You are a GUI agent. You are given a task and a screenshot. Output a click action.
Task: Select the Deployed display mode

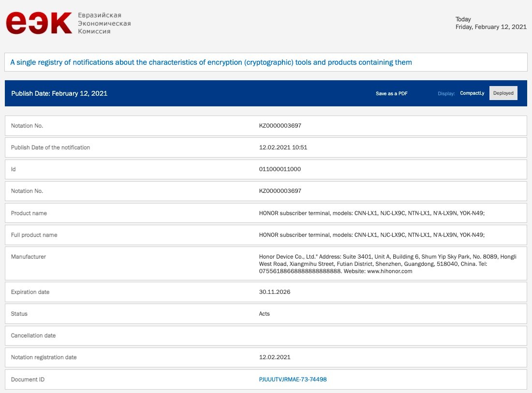click(503, 93)
